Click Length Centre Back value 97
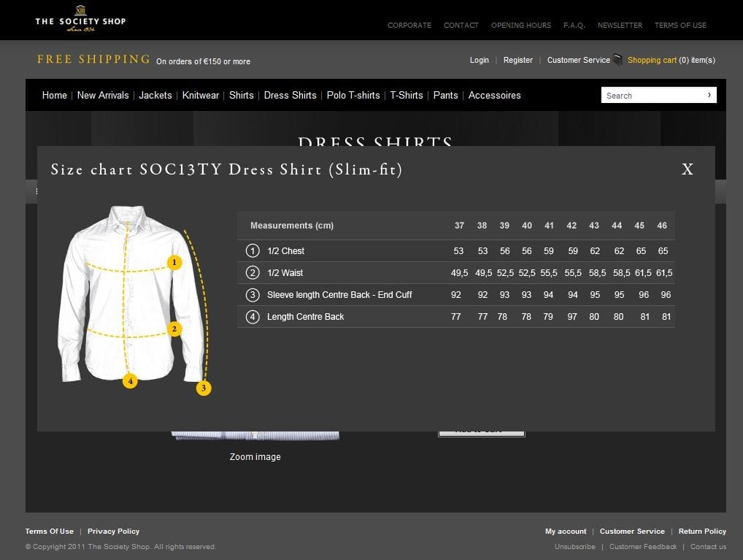 [572, 316]
